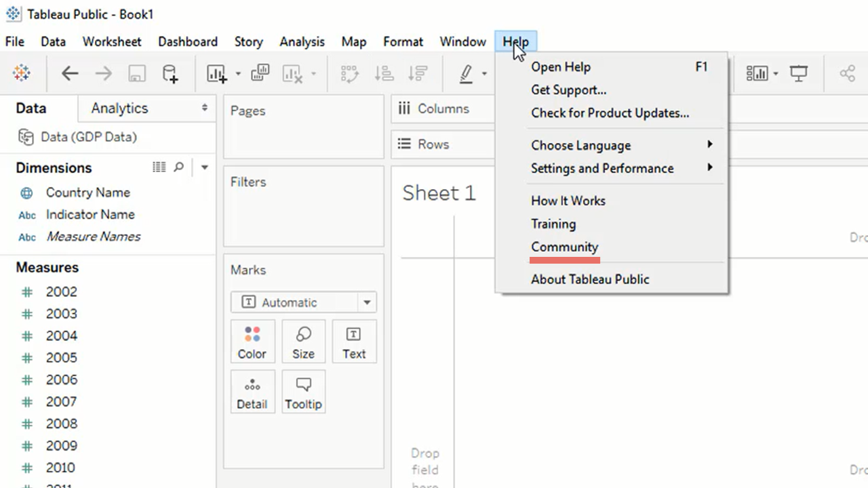Open Presentation Mode from the toolbar
868x488 pixels.
pyautogui.click(x=799, y=73)
